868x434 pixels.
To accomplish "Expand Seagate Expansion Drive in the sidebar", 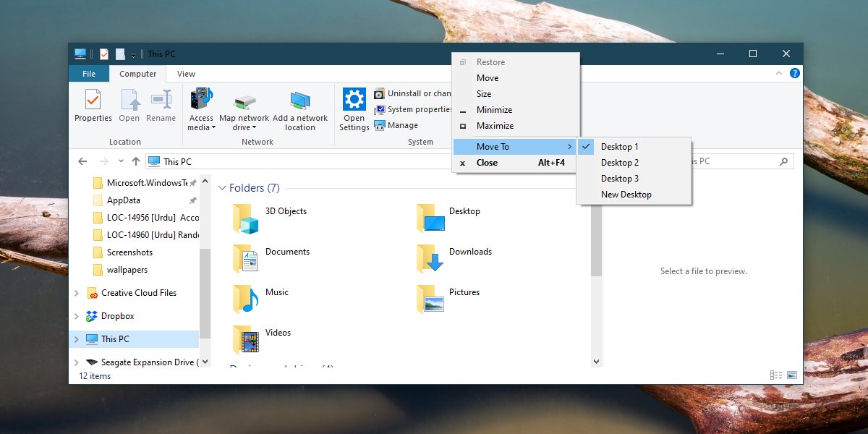I will (76, 361).
